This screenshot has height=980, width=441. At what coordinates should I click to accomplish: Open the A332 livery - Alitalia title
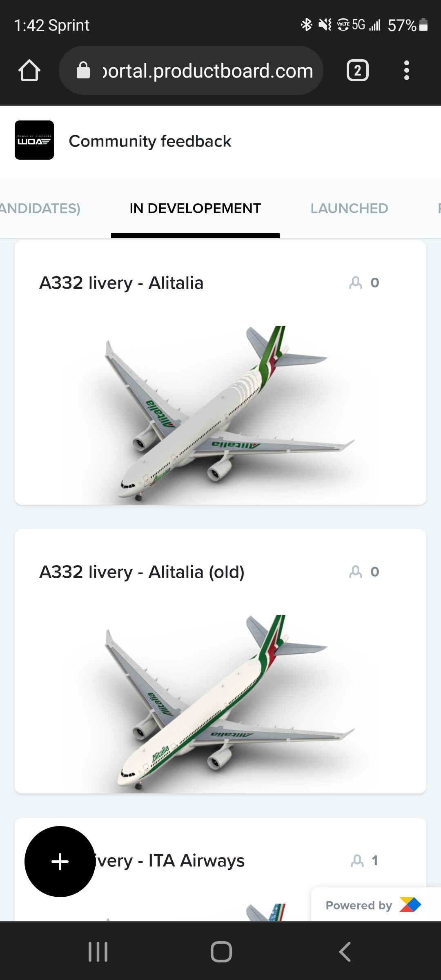point(121,283)
